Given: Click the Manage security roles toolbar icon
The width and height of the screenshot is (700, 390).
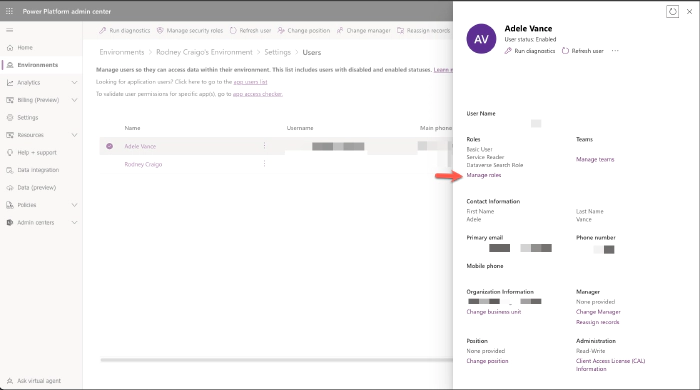Looking at the screenshot, I should (x=160, y=30).
